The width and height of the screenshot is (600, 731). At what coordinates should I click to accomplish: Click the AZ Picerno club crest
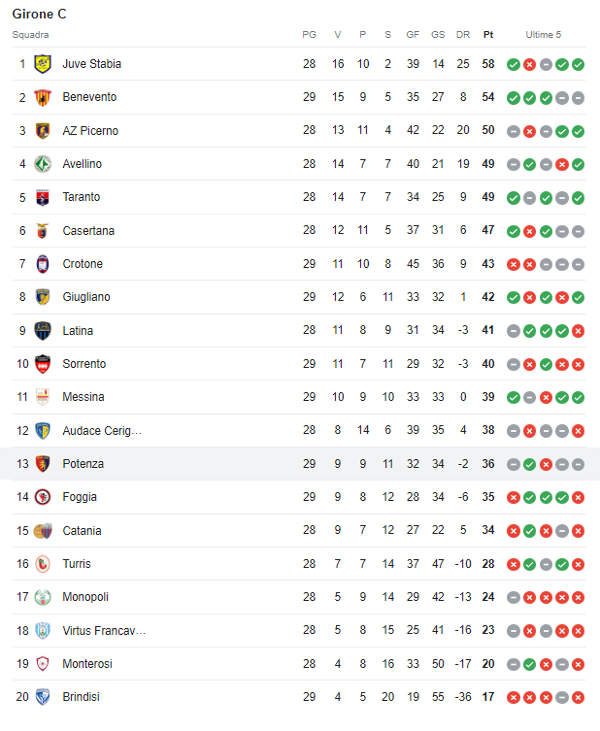click(x=42, y=131)
